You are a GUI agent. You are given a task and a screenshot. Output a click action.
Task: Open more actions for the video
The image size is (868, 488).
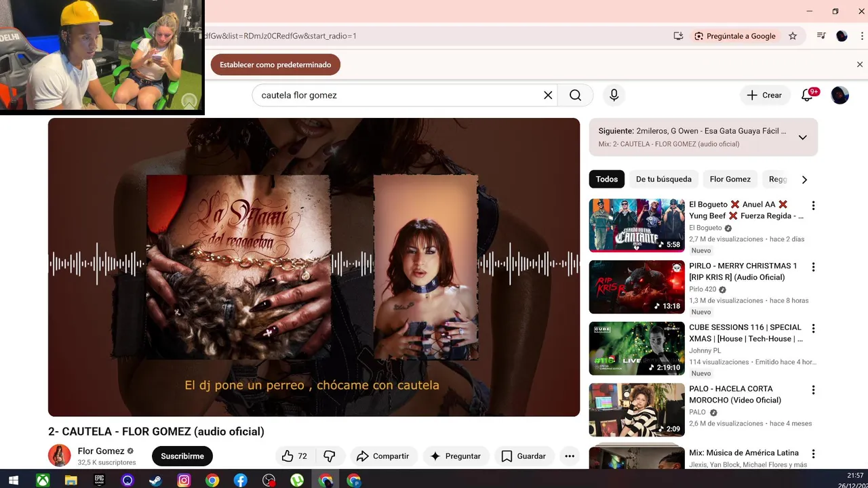[x=570, y=456]
